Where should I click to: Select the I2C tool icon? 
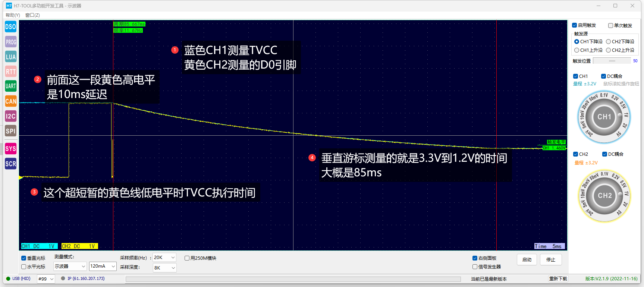(10, 116)
